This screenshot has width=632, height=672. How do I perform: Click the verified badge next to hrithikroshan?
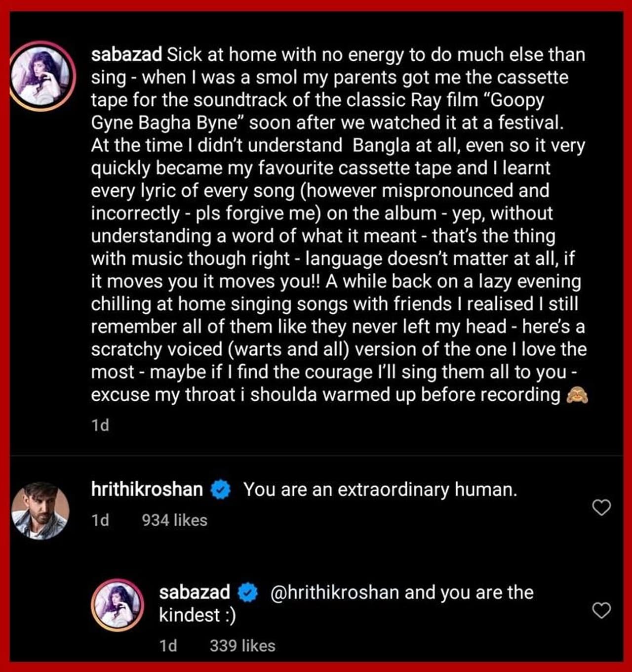[x=221, y=490]
